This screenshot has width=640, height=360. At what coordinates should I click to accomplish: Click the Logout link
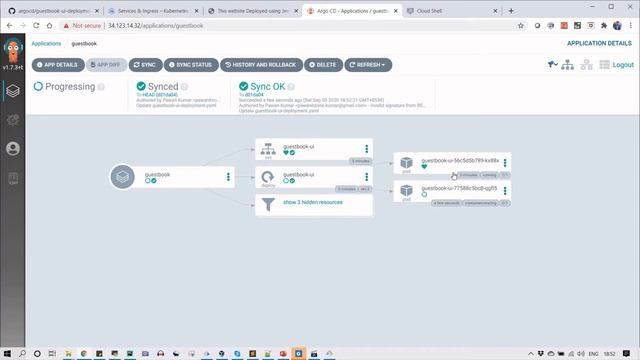point(623,64)
